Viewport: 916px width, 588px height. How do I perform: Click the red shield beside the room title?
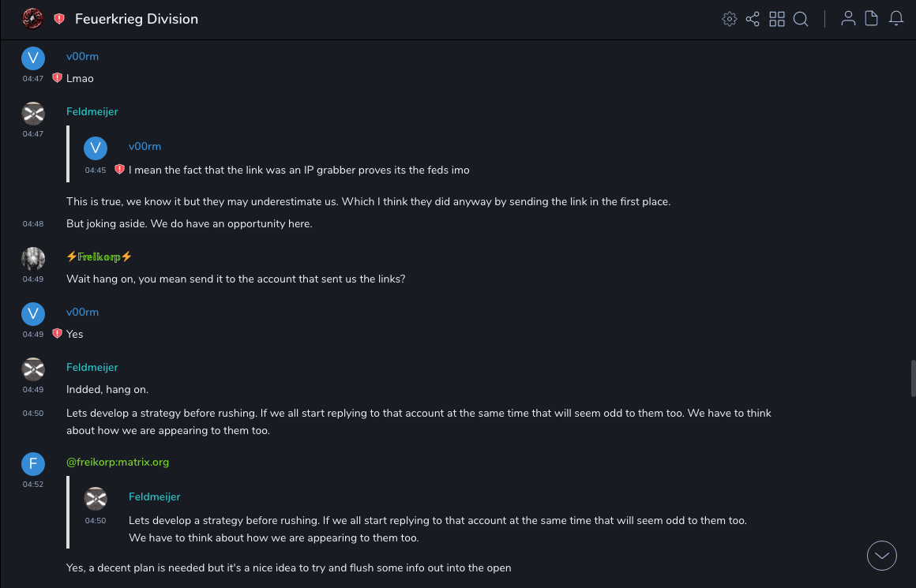59,19
